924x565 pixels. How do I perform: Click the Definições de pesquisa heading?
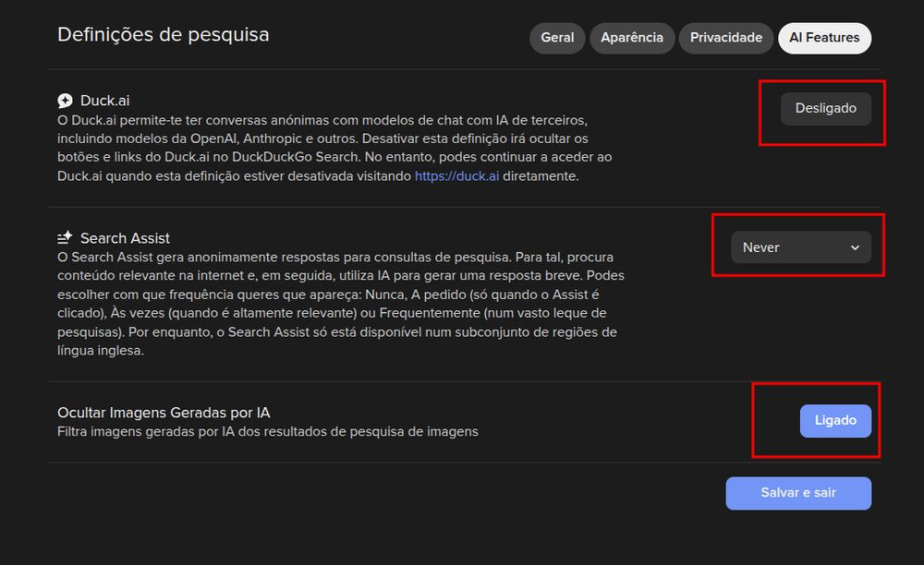click(164, 34)
